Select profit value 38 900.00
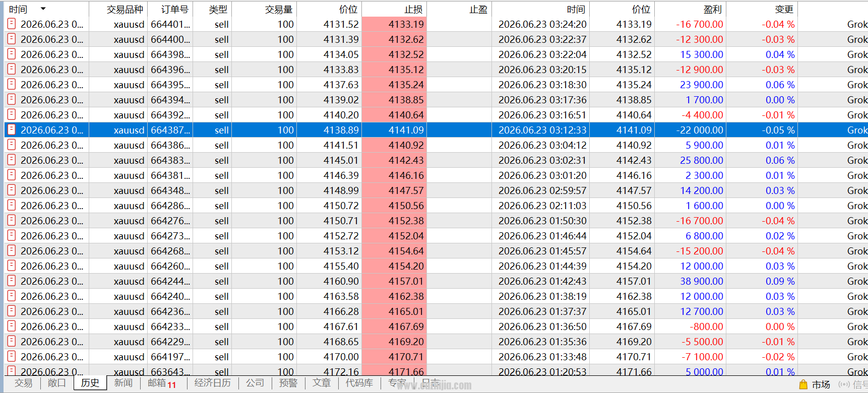 click(702, 281)
